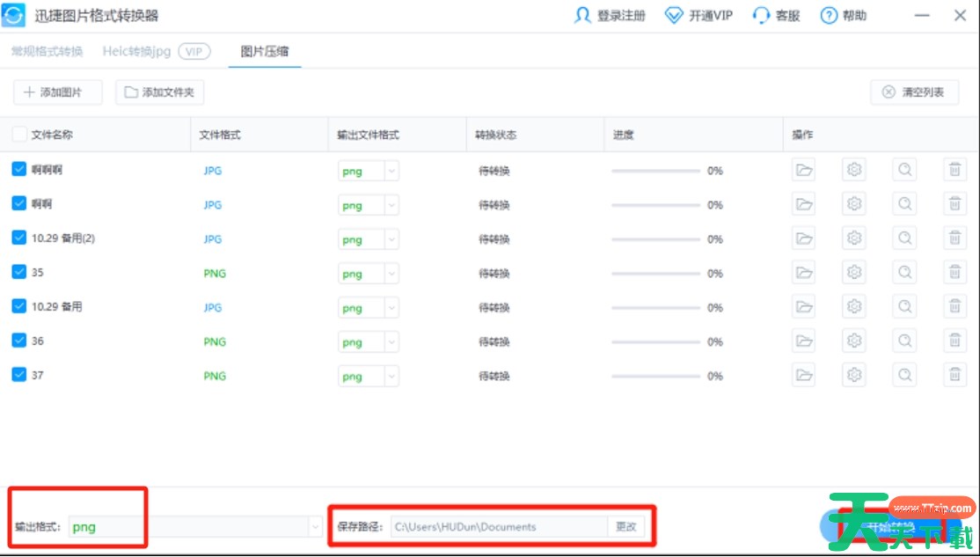
Task: Open the settings gear for 啊啊啊 row
Action: [x=853, y=170]
